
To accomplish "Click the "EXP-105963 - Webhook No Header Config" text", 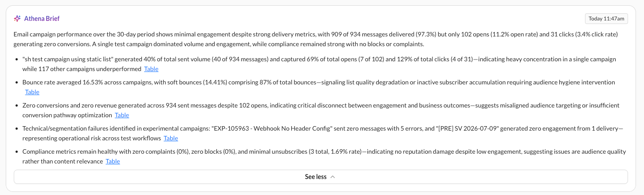I will coord(275,128).
